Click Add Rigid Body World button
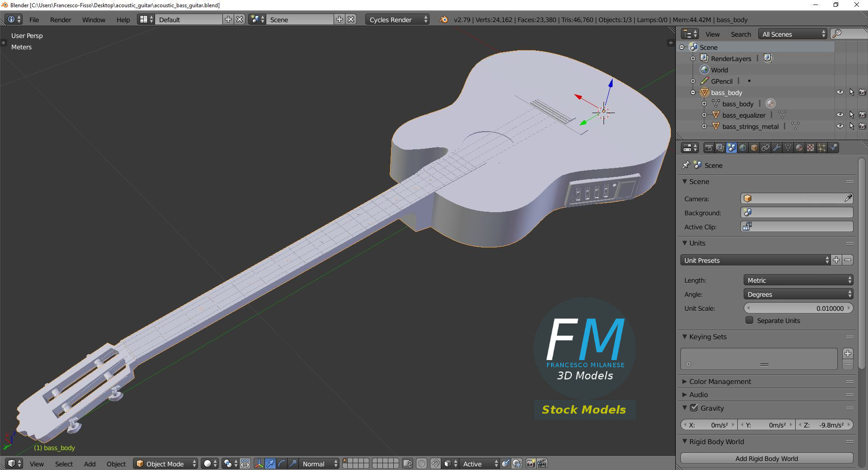 tap(766, 458)
